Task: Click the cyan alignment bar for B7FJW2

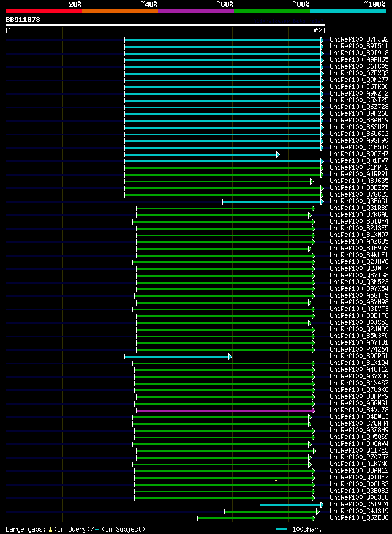Action: tap(224, 40)
